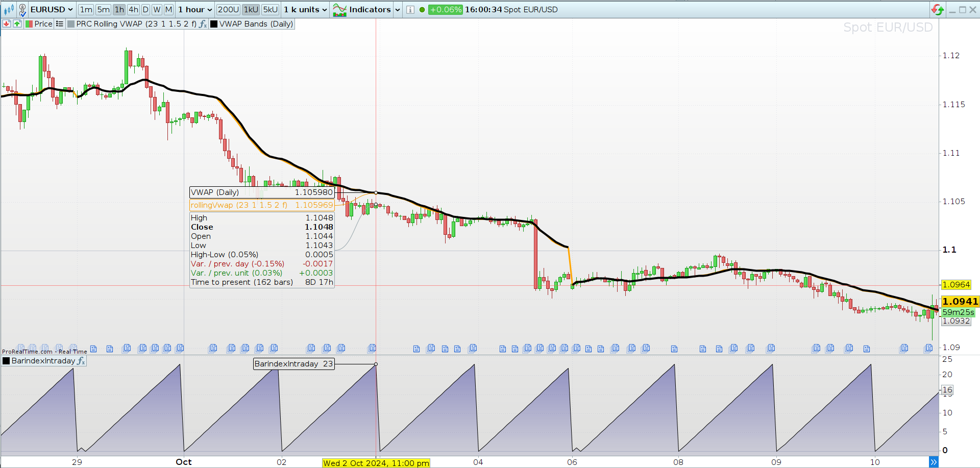The height and width of the screenshot is (468, 980).
Task: Click the black BarindexIntraday color swatch
Action: pos(6,361)
